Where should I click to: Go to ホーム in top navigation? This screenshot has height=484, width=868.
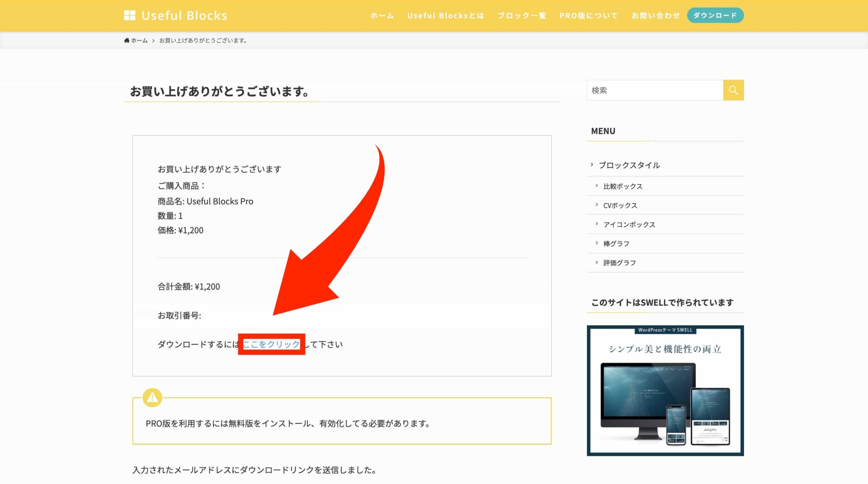point(382,16)
